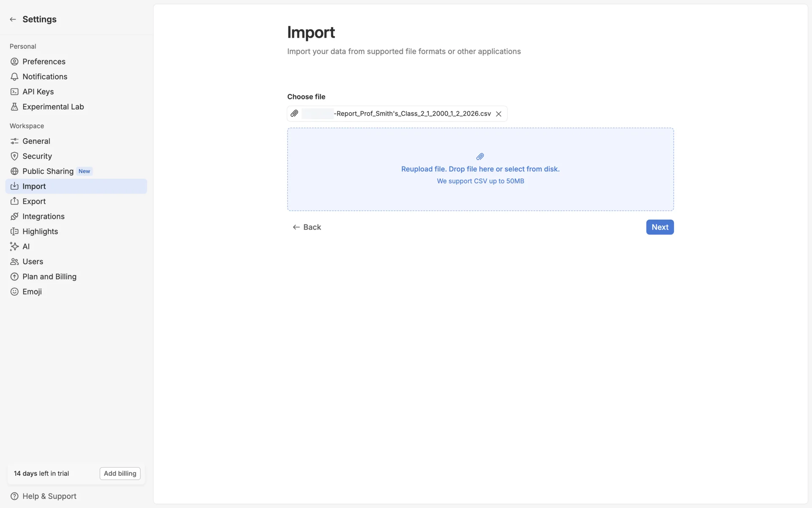This screenshot has height=508, width=812.
Task: Open the Highlights section
Action: (40, 232)
